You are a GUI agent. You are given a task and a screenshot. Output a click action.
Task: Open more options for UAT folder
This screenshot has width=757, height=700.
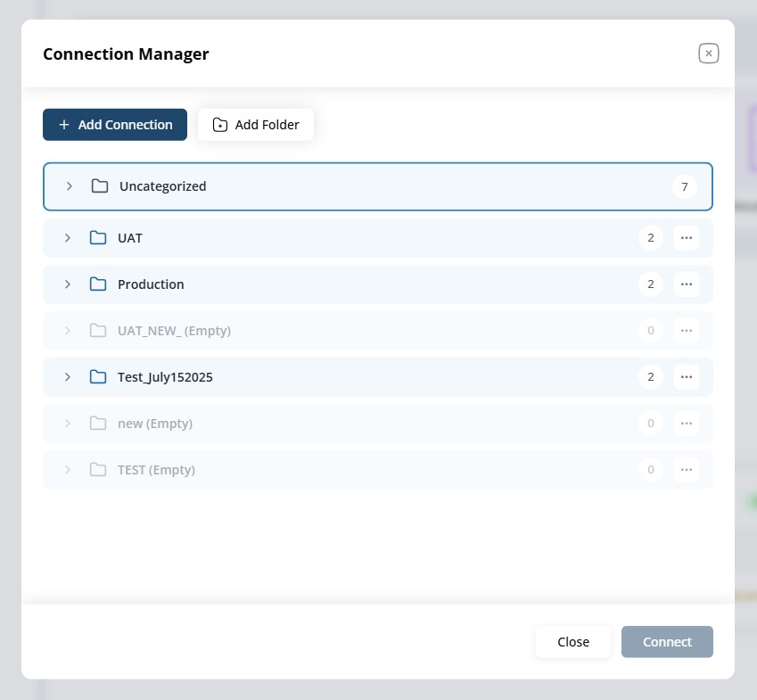(686, 238)
